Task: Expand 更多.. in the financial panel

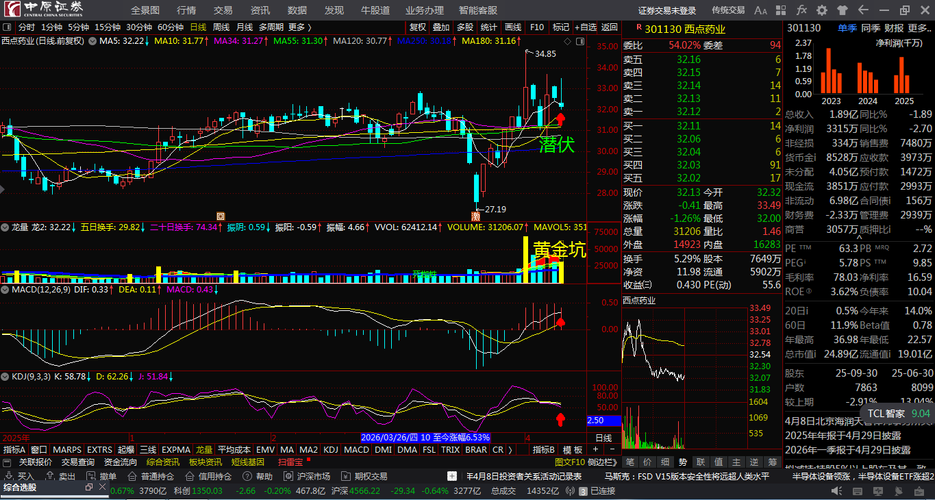Action: pos(919,27)
